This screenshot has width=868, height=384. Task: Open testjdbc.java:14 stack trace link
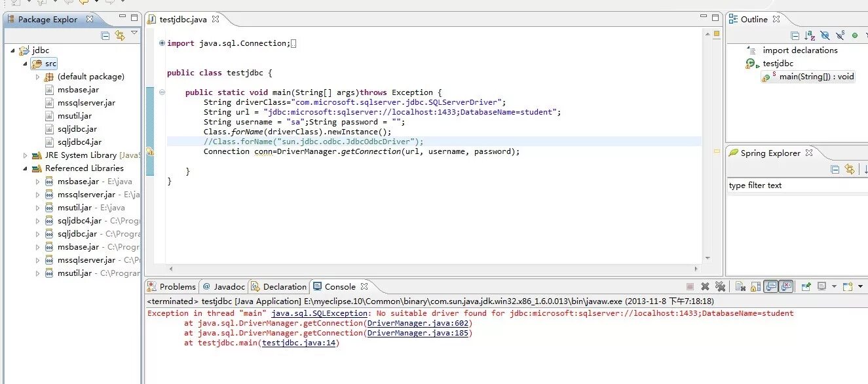[299, 343]
